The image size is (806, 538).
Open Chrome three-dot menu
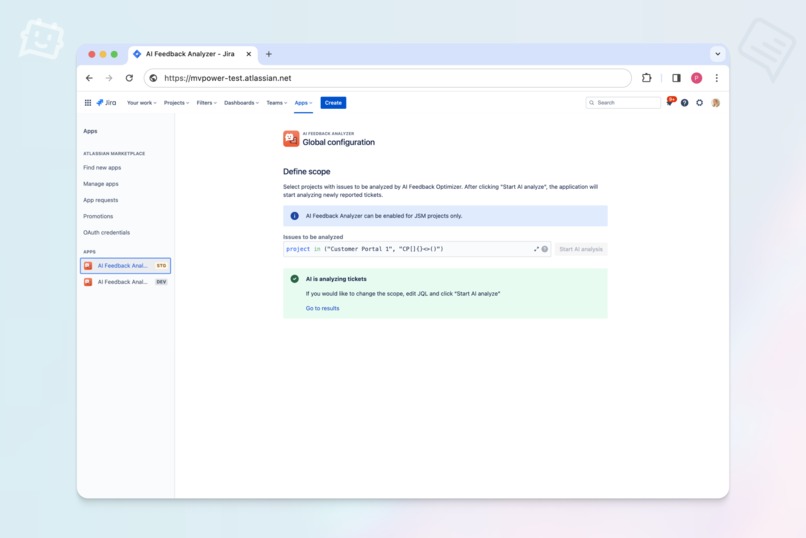point(717,78)
